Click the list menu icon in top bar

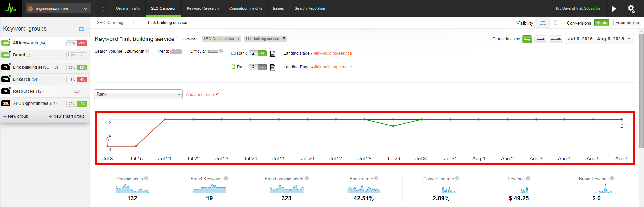coord(102,9)
